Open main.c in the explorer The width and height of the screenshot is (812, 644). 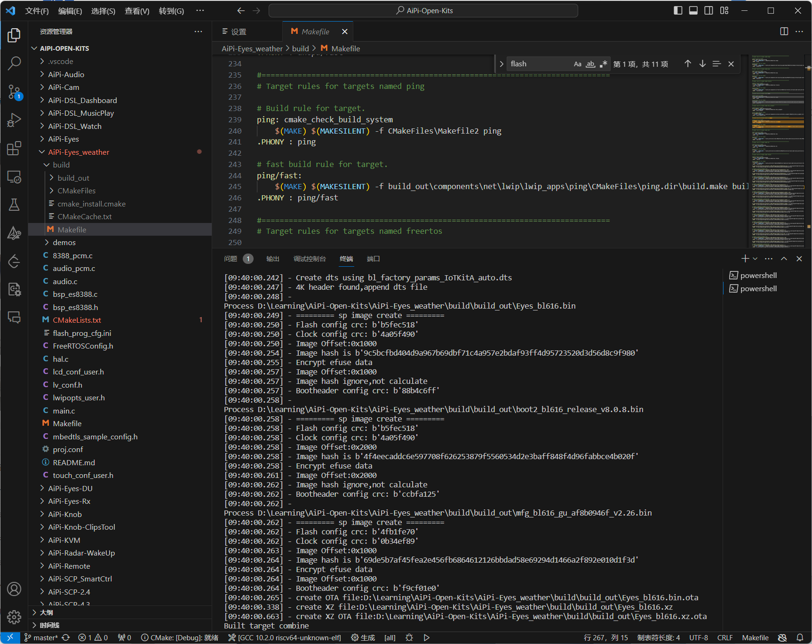point(64,411)
